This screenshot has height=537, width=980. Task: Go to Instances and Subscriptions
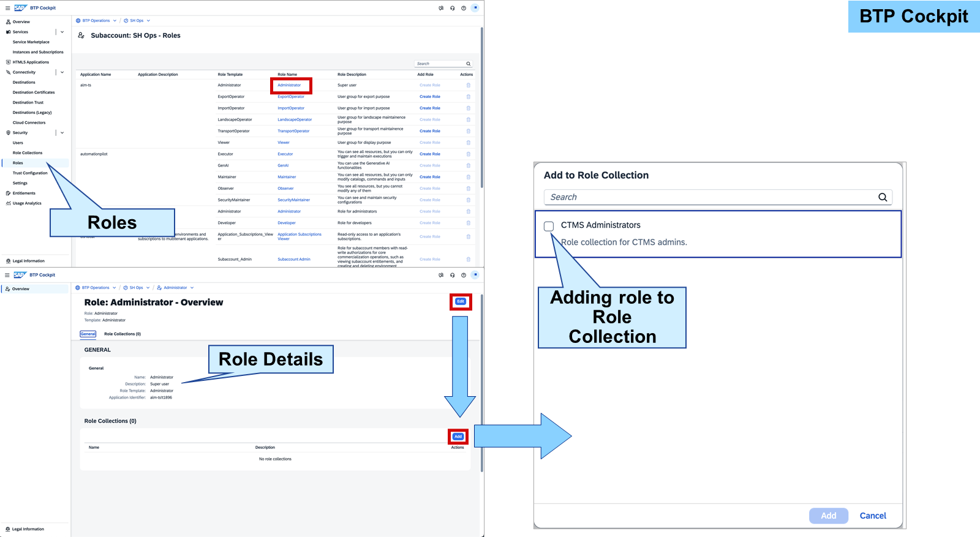tap(38, 52)
